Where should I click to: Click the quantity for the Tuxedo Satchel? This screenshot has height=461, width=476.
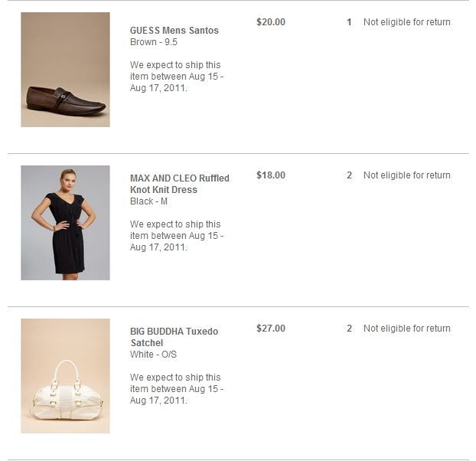[349, 329]
